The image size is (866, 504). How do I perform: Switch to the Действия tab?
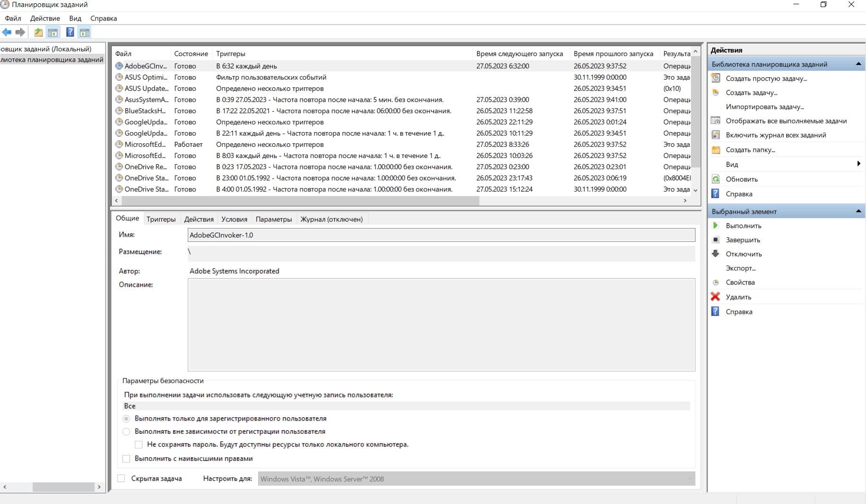(x=199, y=219)
